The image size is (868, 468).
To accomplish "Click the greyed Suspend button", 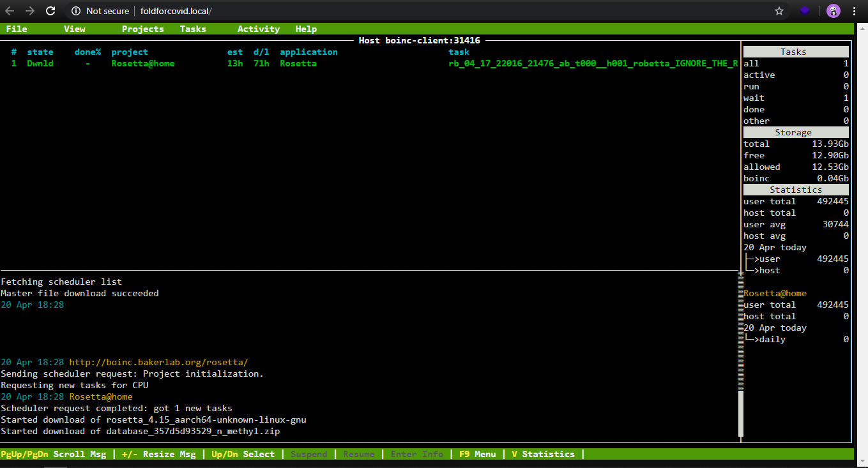I will pos(308,454).
